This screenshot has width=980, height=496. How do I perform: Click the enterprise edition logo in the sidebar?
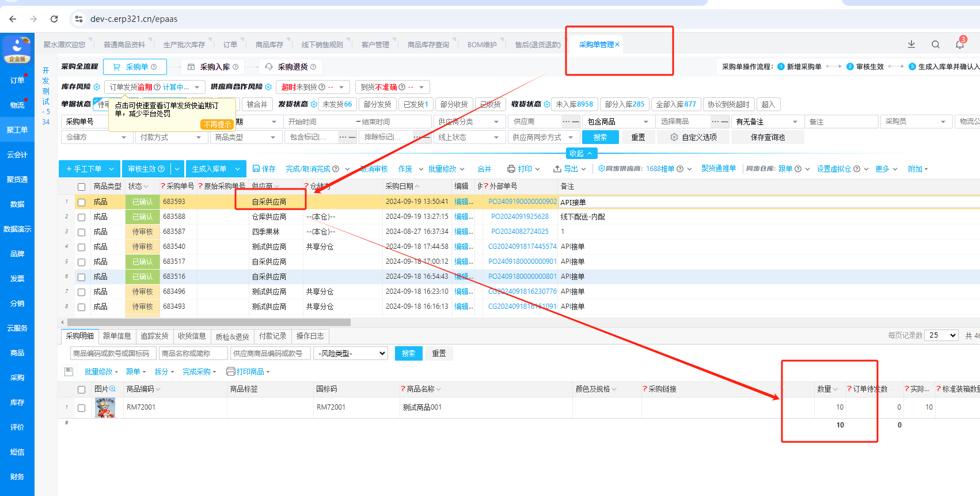coord(17,50)
